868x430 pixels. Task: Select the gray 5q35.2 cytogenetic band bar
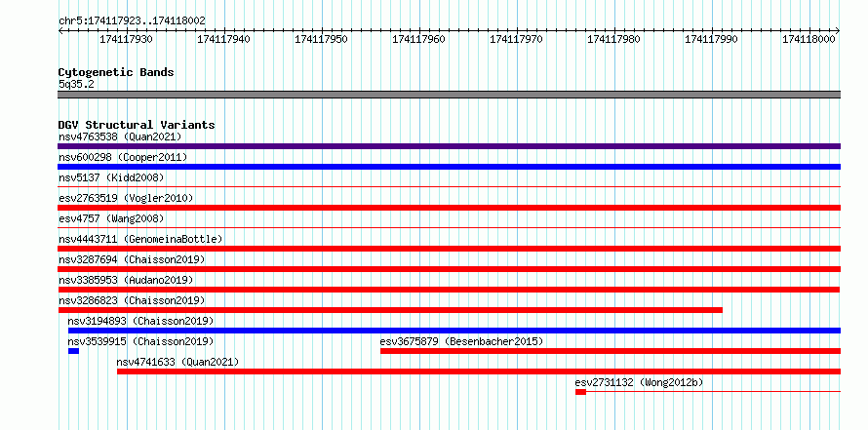click(449, 95)
